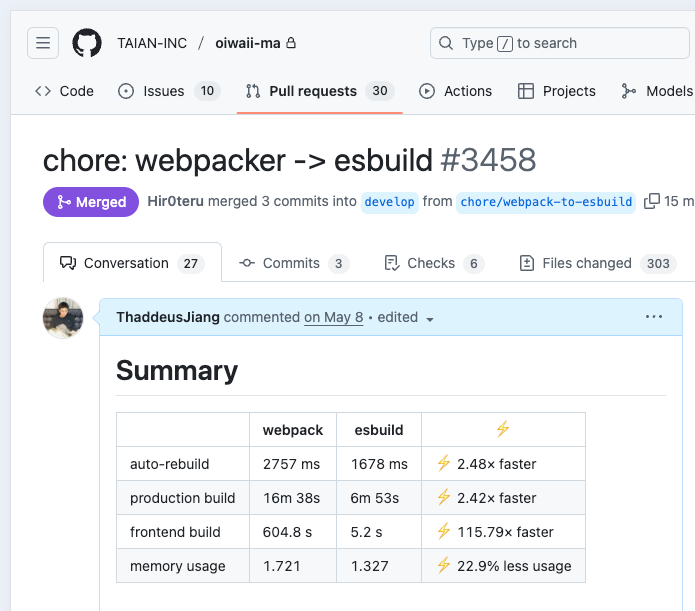Open Hir0teru's profile link
695x611 pixels.
(x=176, y=201)
